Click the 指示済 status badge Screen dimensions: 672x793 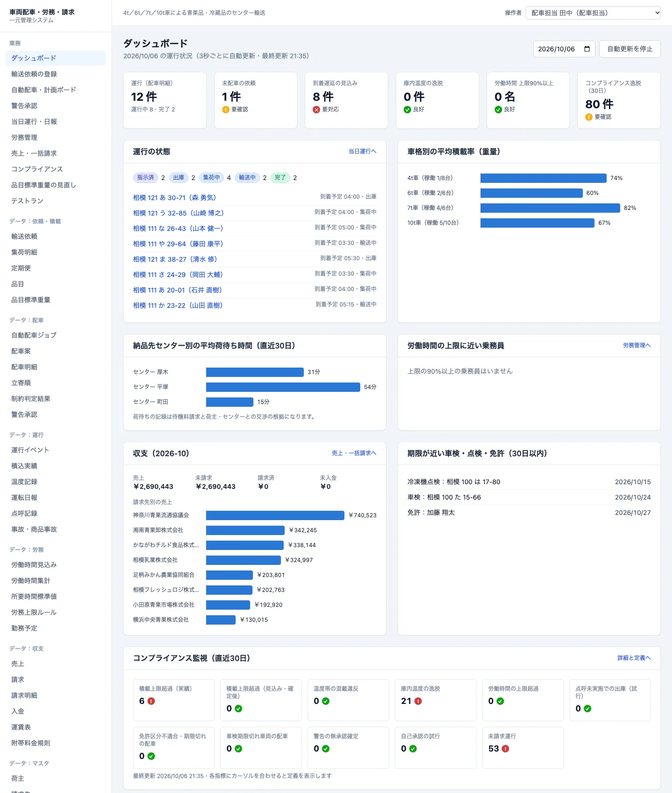click(146, 178)
